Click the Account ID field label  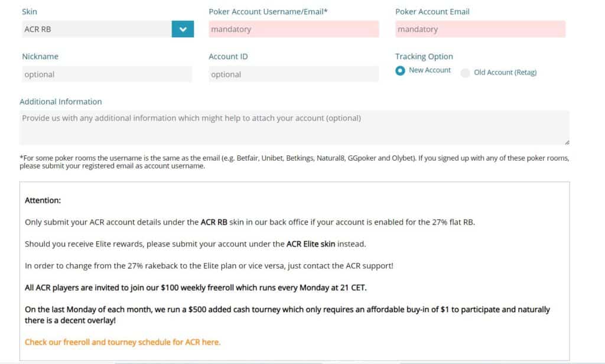coord(228,57)
